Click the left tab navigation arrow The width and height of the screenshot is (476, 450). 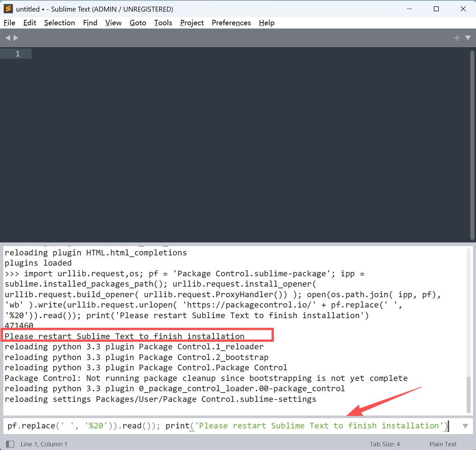point(8,38)
